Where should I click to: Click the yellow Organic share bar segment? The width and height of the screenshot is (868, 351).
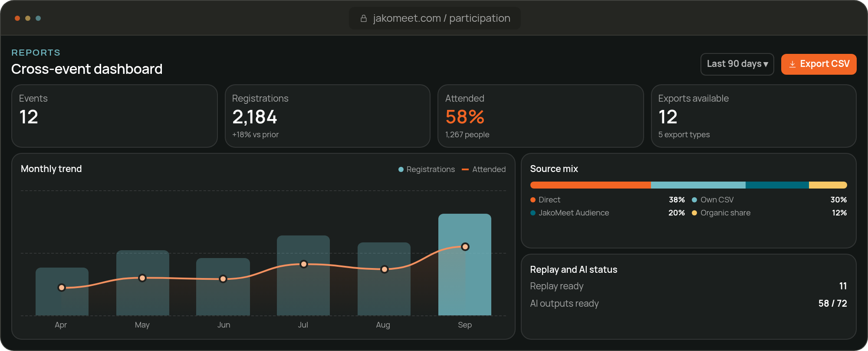click(x=828, y=185)
